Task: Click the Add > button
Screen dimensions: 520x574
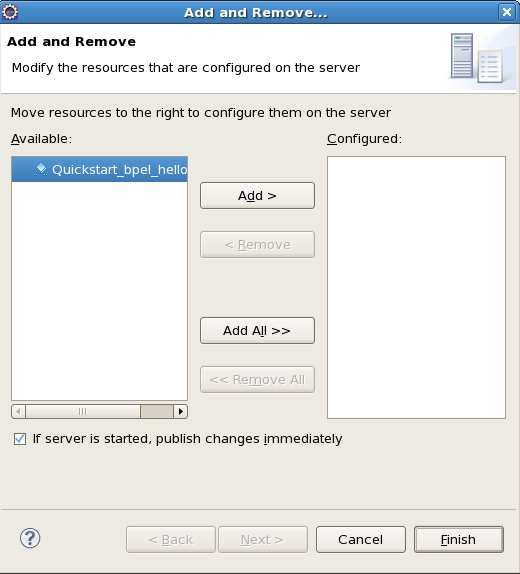Action: (257, 195)
